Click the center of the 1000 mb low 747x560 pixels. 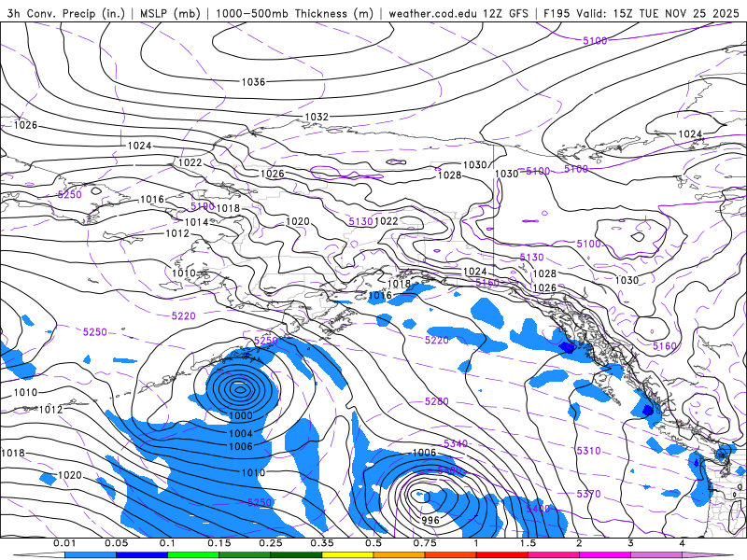(239, 390)
